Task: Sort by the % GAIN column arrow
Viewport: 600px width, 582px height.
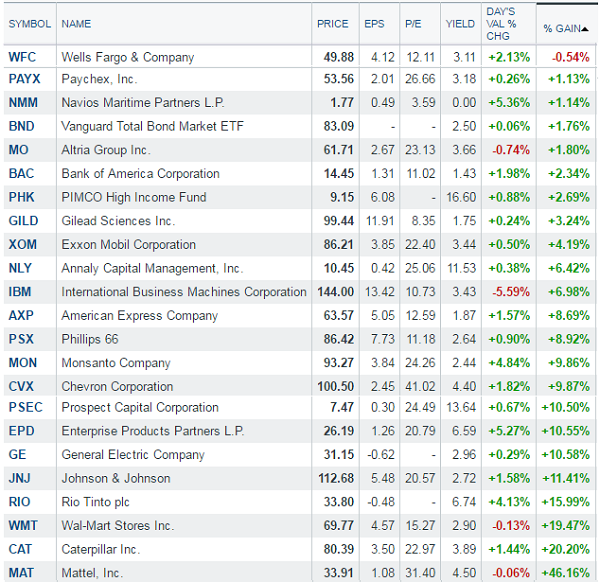Action: [585, 29]
